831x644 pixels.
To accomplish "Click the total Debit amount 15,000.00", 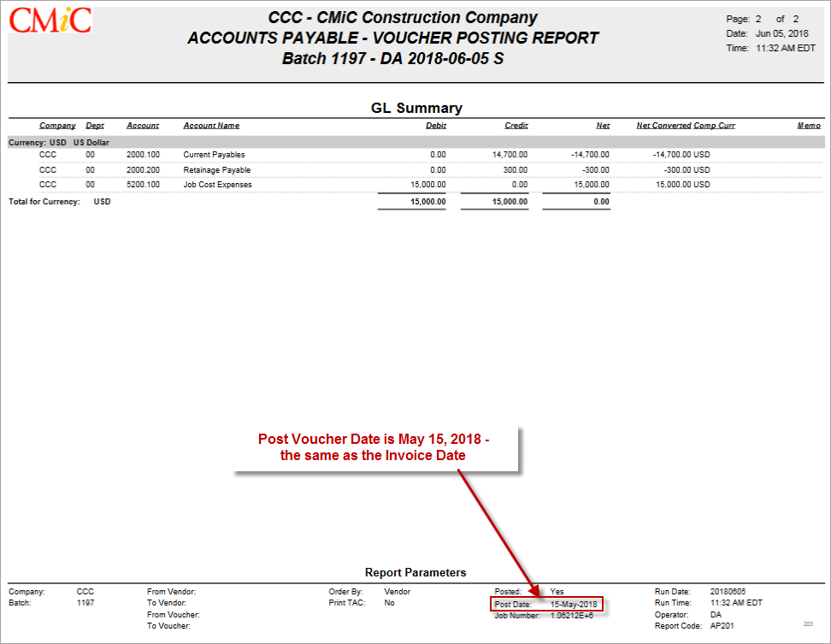I will point(428,202).
